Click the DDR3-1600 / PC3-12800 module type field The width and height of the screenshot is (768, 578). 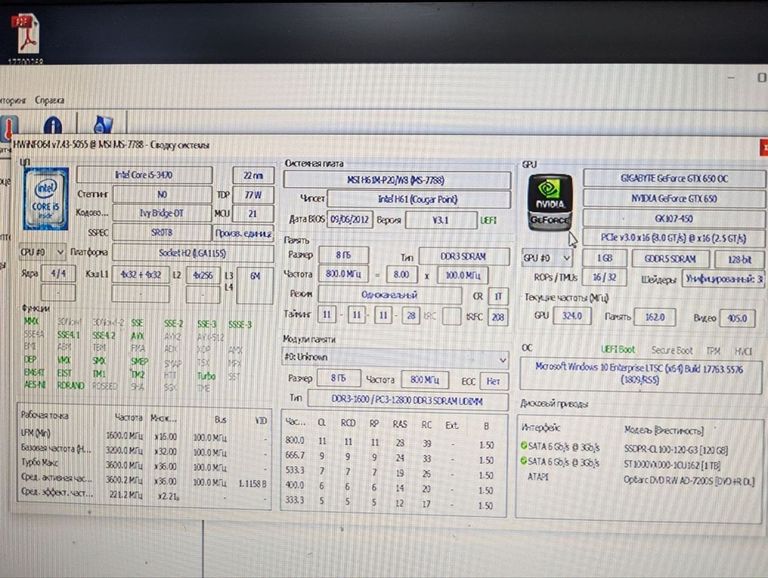click(408, 400)
